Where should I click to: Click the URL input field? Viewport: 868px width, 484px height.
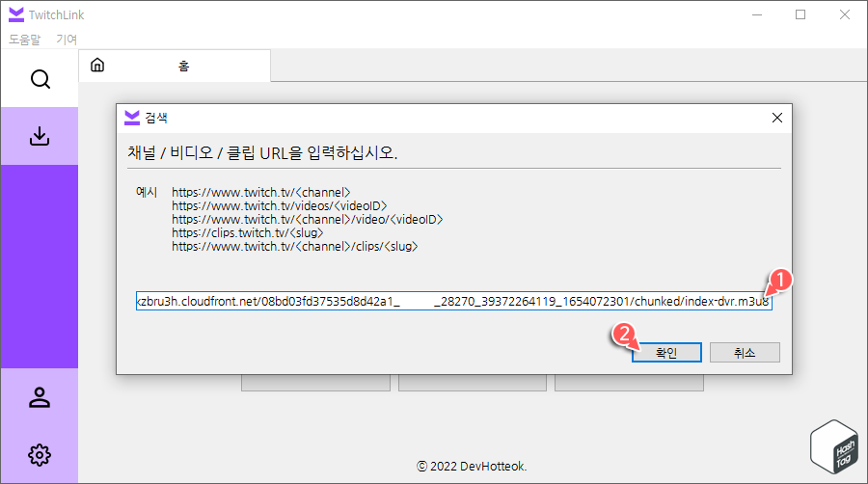pyautogui.click(x=454, y=302)
